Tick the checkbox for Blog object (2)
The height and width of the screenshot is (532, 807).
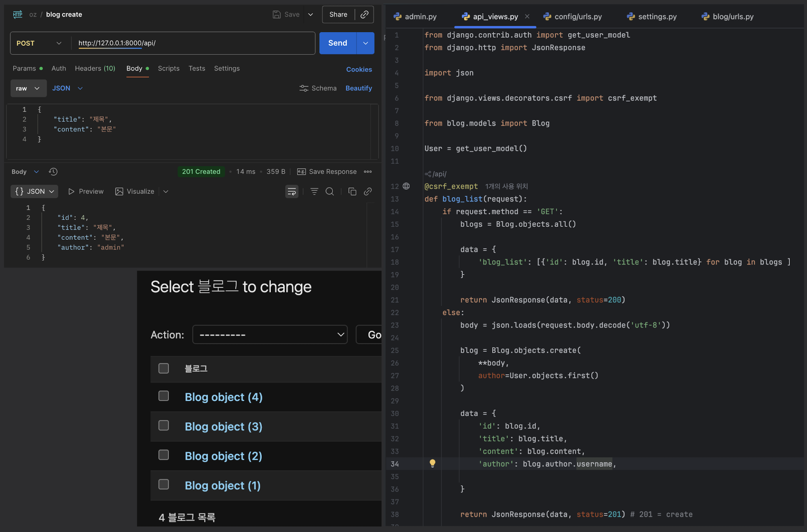coord(163,455)
